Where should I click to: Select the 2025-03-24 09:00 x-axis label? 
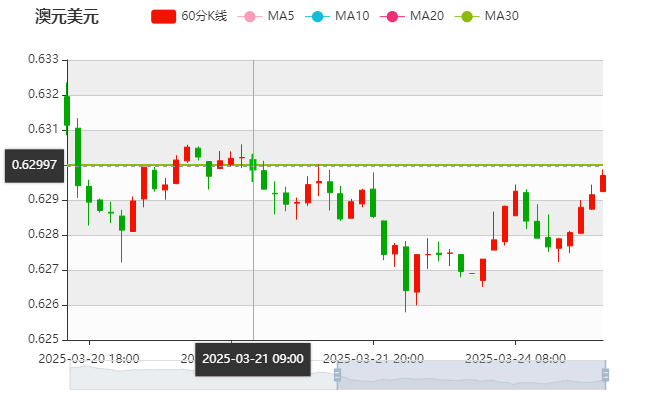pyautogui.click(x=516, y=358)
